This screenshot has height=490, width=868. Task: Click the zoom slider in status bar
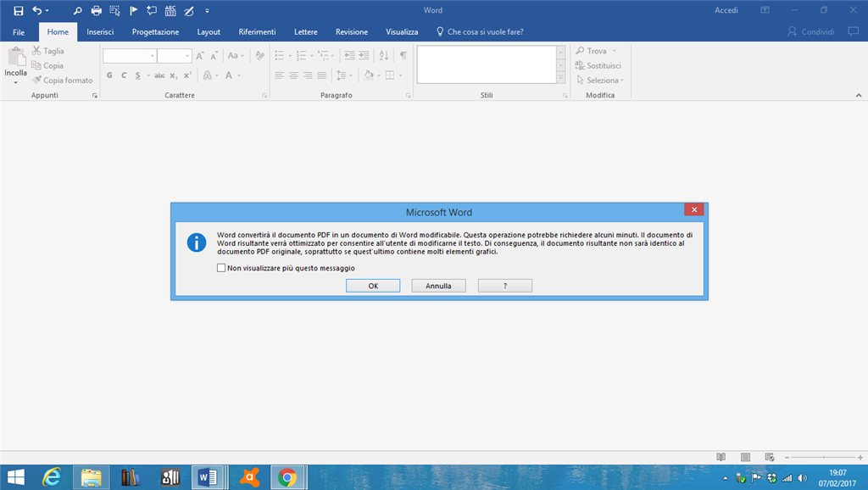tap(823, 457)
